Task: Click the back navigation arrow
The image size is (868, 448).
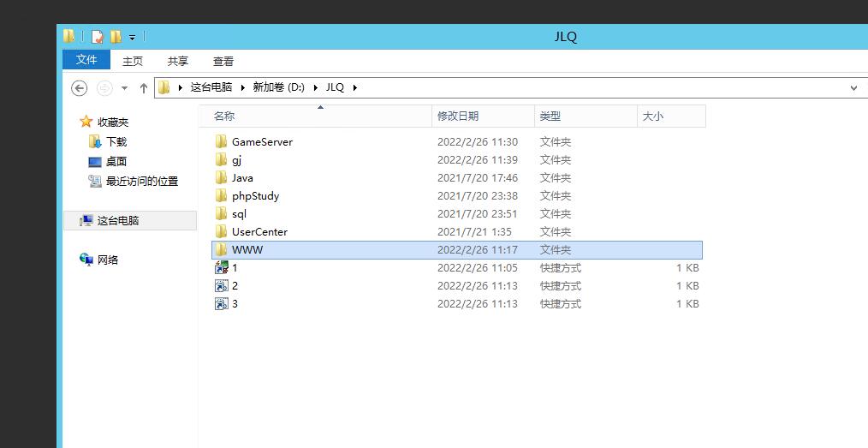Action: (x=79, y=87)
